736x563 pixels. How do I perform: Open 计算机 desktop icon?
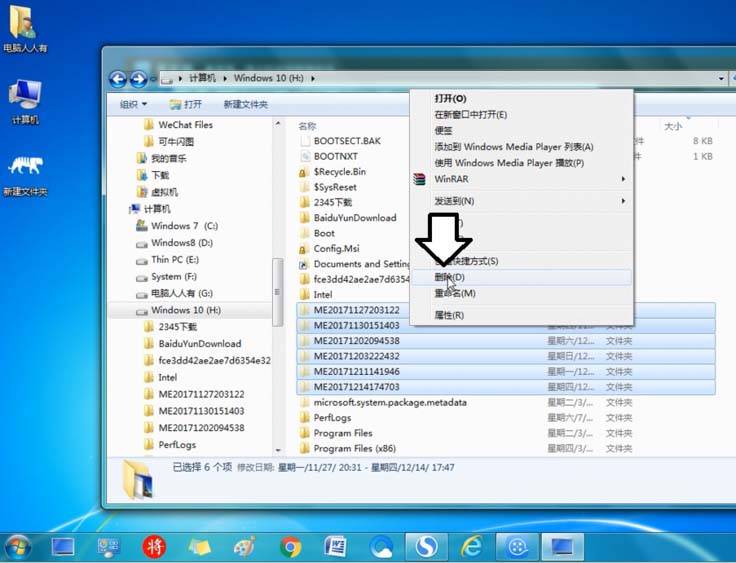(x=25, y=102)
